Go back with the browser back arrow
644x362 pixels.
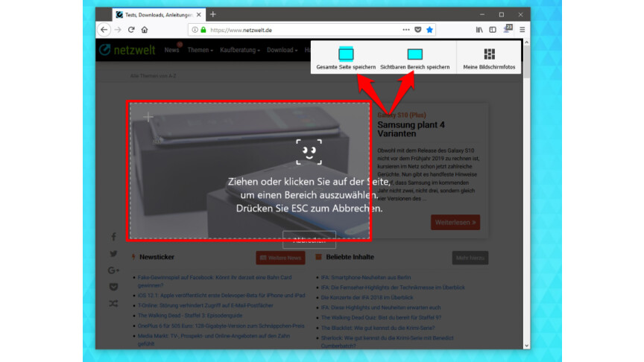(x=104, y=30)
